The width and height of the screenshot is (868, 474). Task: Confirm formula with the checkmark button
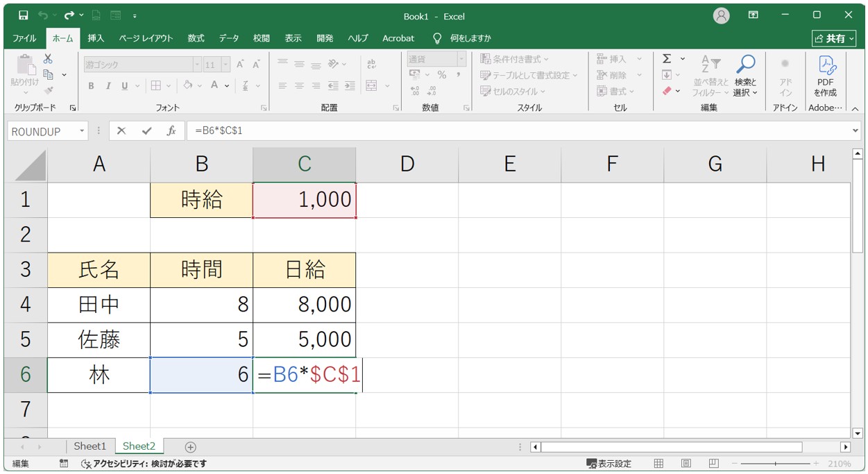click(146, 130)
